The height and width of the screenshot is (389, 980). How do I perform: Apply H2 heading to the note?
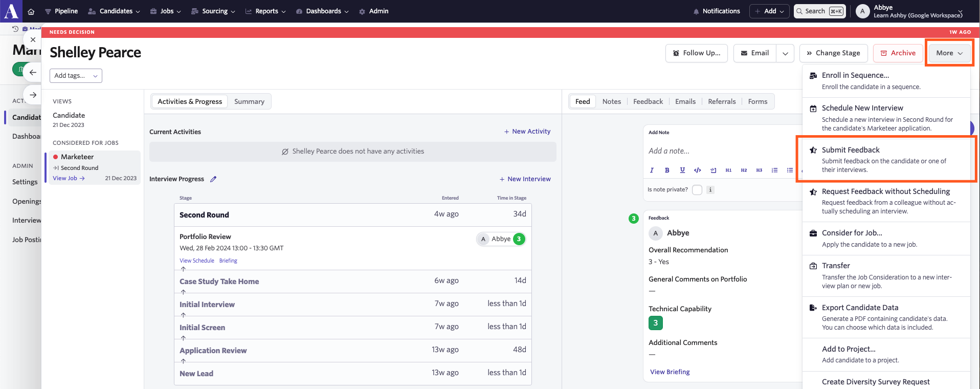[744, 170]
